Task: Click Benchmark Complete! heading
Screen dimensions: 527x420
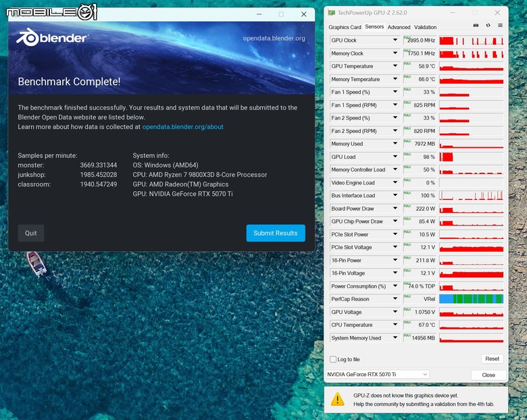Action: point(69,82)
